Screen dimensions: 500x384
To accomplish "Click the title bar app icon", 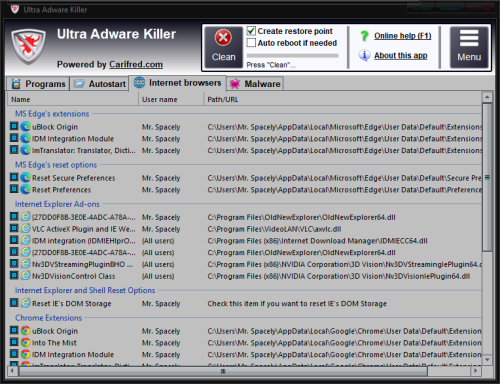I will pos(15,9).
